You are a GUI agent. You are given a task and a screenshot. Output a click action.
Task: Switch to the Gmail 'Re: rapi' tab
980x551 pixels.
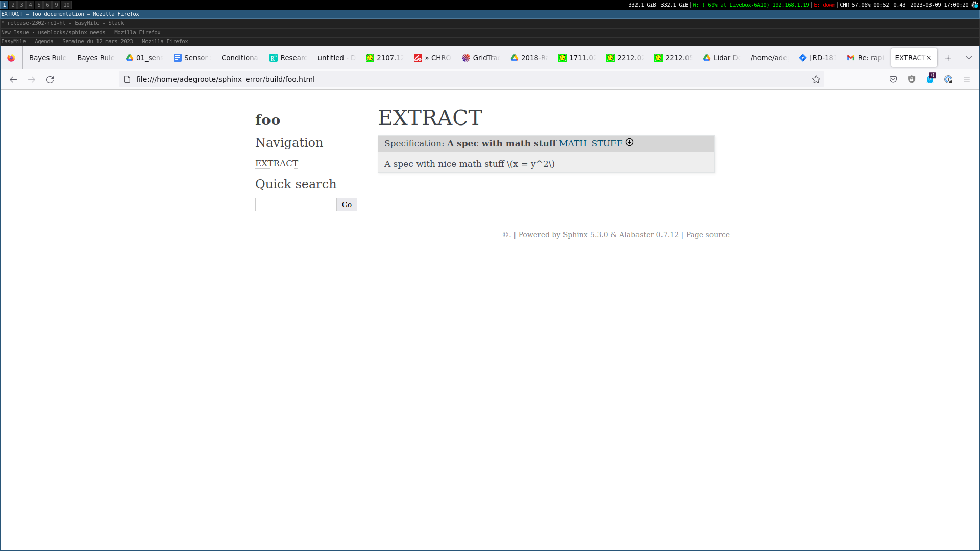tap(865, 58)
